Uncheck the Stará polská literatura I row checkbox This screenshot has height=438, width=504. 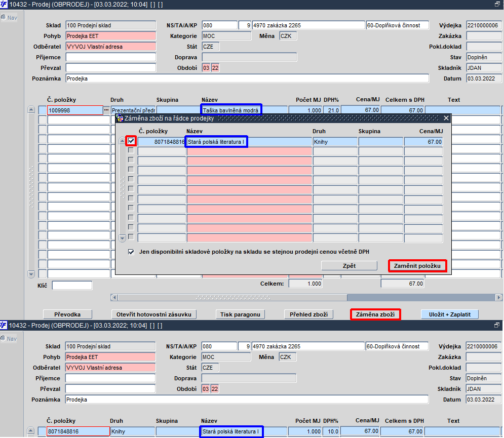click(x=131, y=141)
